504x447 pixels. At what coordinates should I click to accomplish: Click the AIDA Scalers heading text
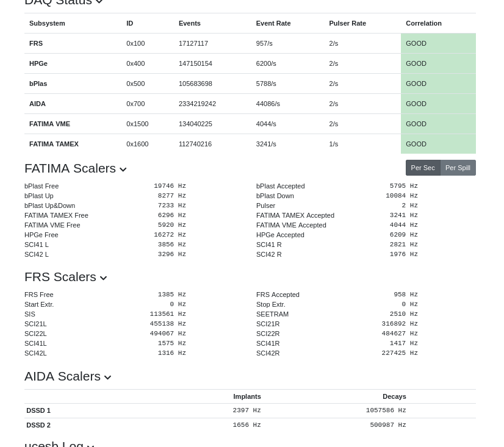(62, 376)
